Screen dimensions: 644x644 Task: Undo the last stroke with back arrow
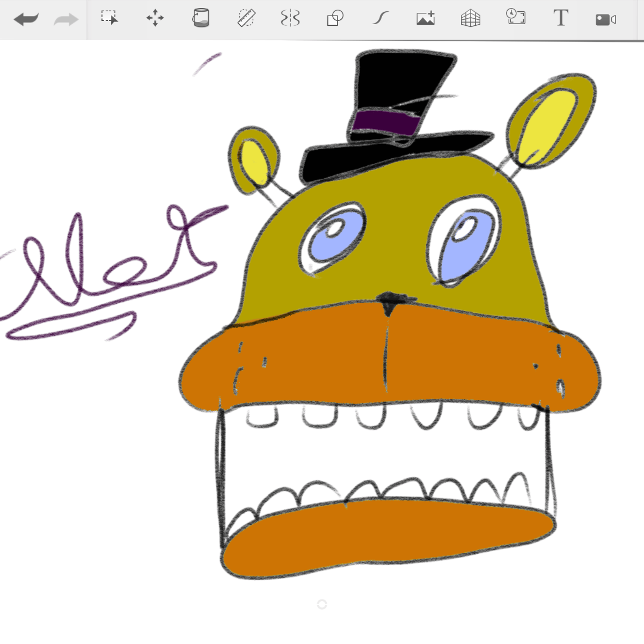pyautogui.click(x=26, y=20)
